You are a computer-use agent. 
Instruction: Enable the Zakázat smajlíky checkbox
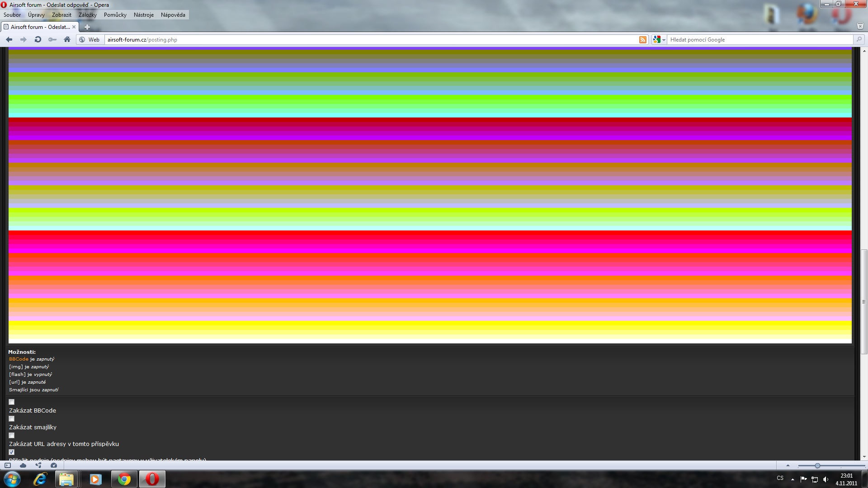point(12,419)
